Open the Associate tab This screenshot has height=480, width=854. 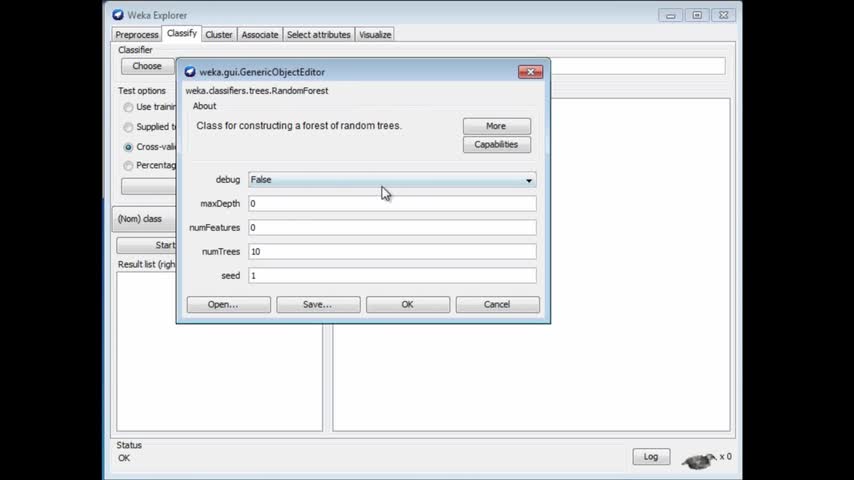[x=260, y=34]
